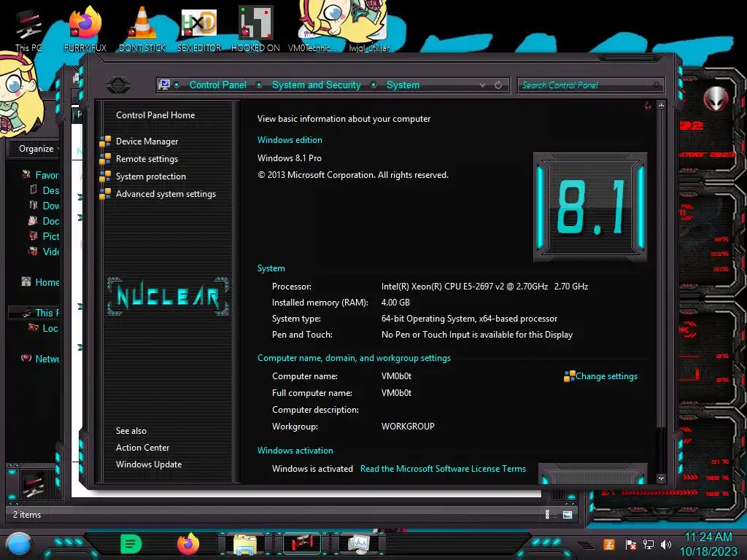Click the shield icon beside Remote settings
Image resolution: width=747 pixels, height=560 pixels.
click(105, 159)
